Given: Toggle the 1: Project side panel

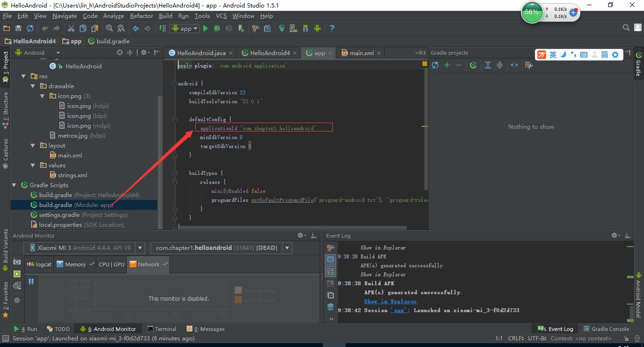Looking at the screenshot, I should click(x=6, y=67).
